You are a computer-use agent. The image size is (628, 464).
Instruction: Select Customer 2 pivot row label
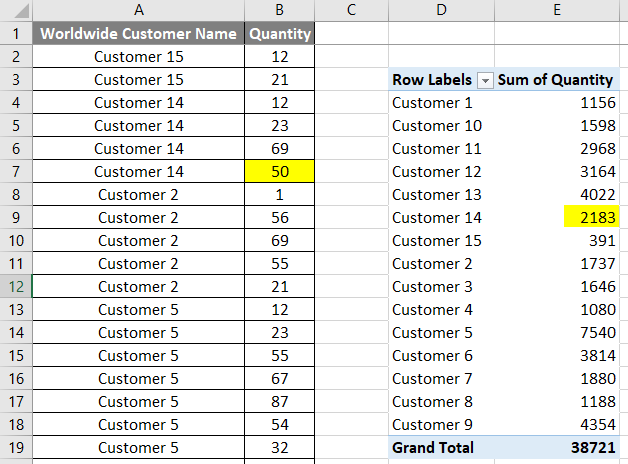click(432, 264)
